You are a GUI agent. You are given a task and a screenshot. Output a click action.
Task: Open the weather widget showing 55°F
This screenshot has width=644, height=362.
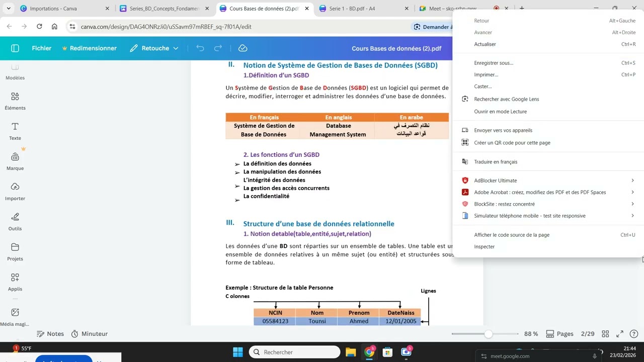[x=23, y=348]
